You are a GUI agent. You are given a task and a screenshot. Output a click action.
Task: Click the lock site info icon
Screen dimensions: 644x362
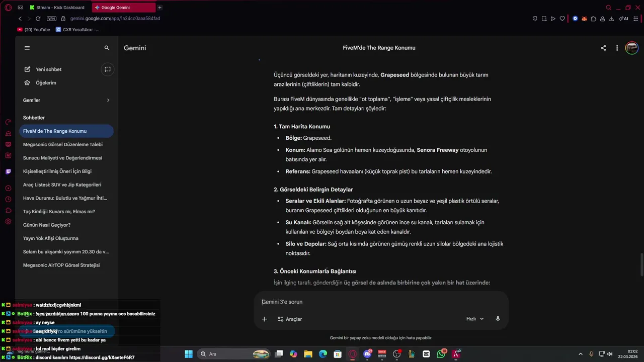click(63, 19)
